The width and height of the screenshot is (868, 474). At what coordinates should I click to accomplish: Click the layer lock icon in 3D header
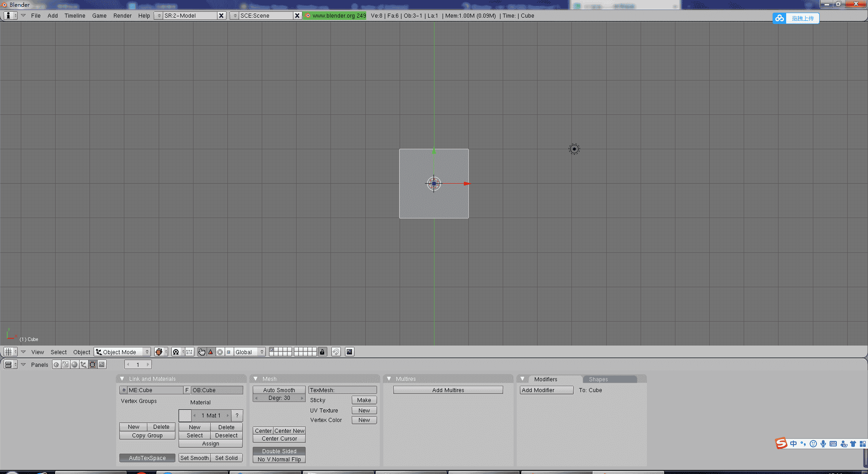(322, 352)
